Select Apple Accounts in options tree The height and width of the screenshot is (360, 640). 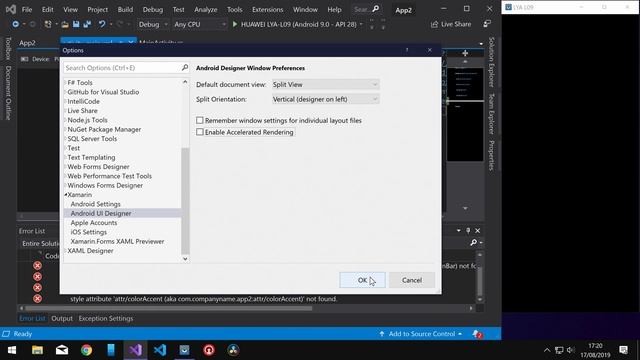(x=94, y=223)
